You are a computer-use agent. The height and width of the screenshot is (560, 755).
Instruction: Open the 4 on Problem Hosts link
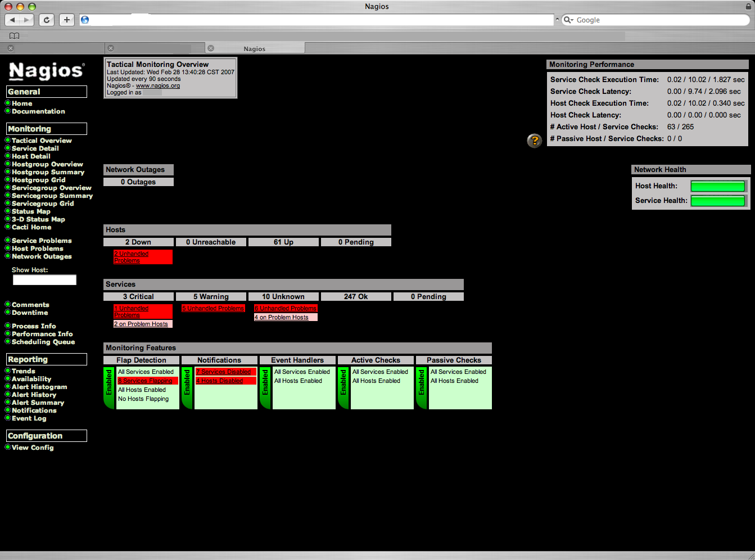(282, 317)
